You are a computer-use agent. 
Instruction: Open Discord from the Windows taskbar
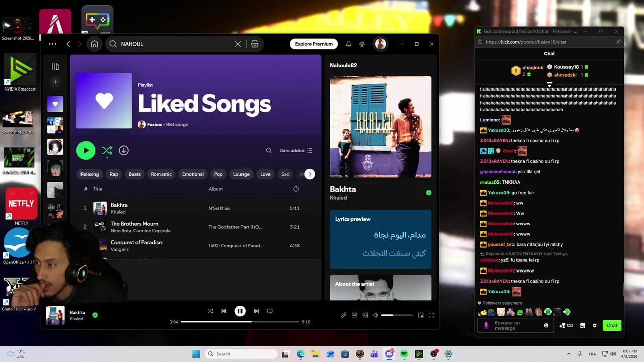click(389, 354)
